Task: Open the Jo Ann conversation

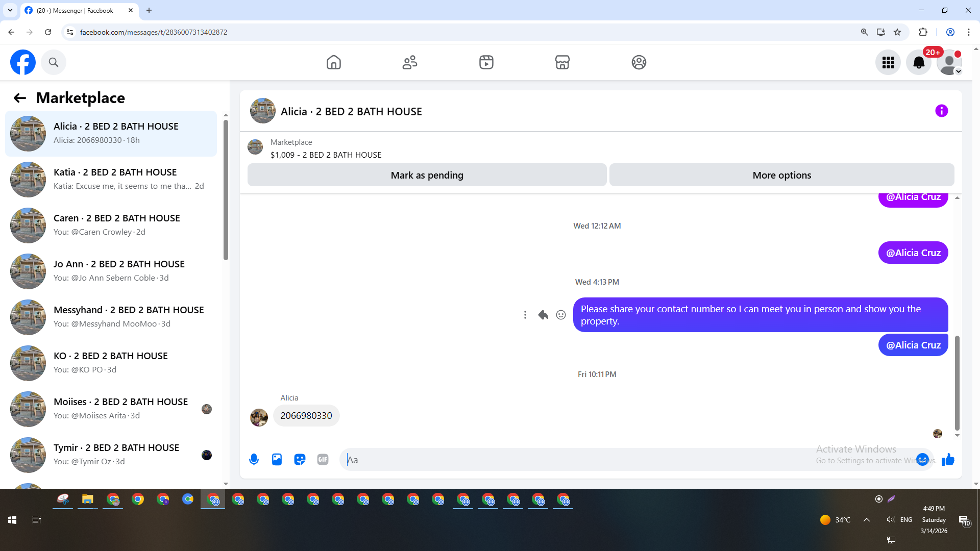Action: [x=111, y=271]
